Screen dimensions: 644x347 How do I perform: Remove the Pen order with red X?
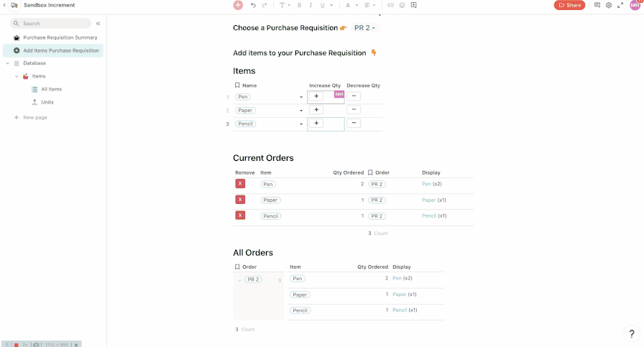tap(240, 184)
